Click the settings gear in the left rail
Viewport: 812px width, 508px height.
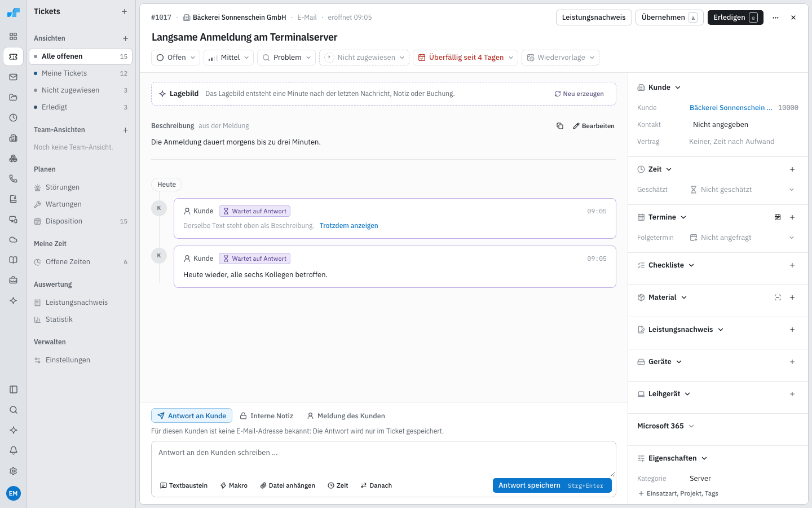[14, 471]
